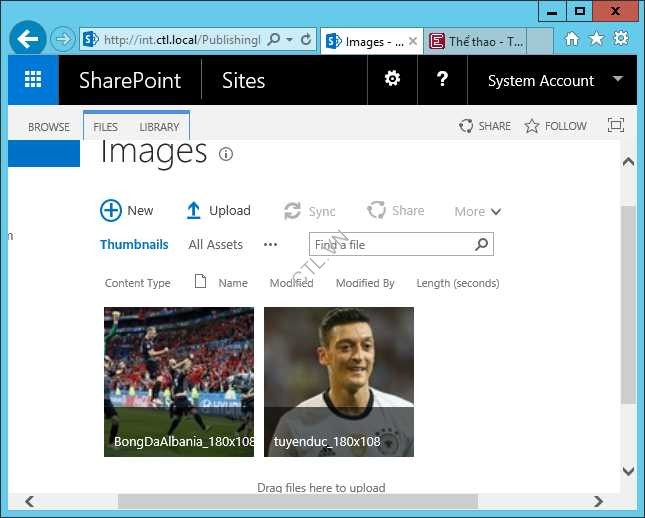Image resolution: width=645 pixels, height=518 pixels.
Task: Click the focus on content icon
Action: click(615, 126)
